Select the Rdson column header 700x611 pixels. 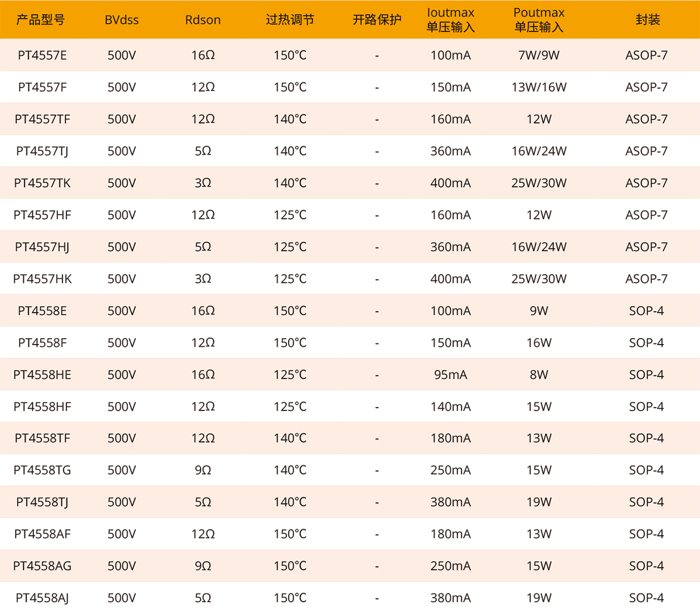tap(202, 20)
